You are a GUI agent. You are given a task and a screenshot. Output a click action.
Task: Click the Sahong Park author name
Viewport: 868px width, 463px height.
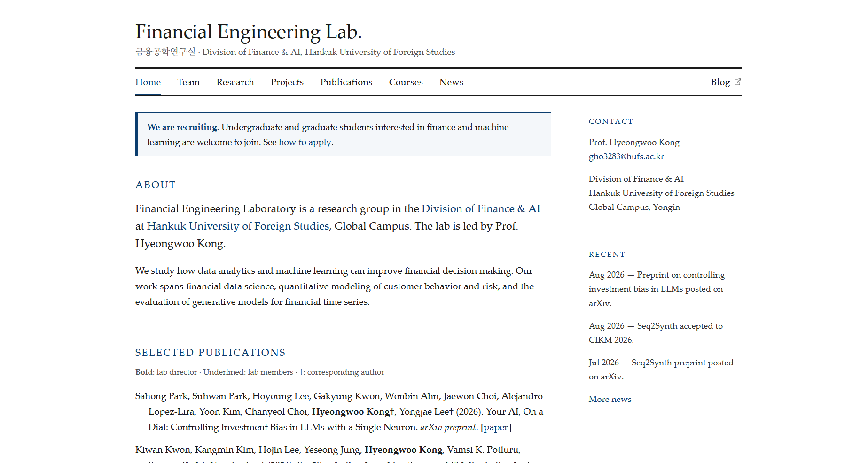(x=162, y=396)
